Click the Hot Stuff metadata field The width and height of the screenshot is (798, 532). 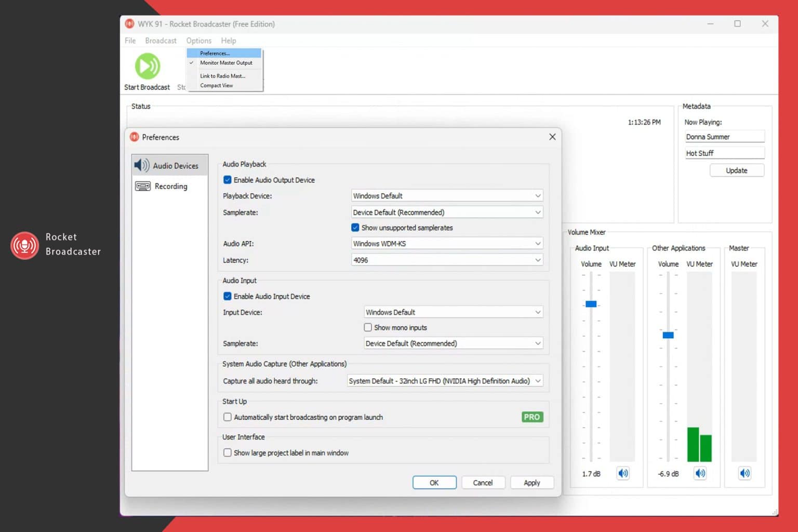[x=724, y=153]
